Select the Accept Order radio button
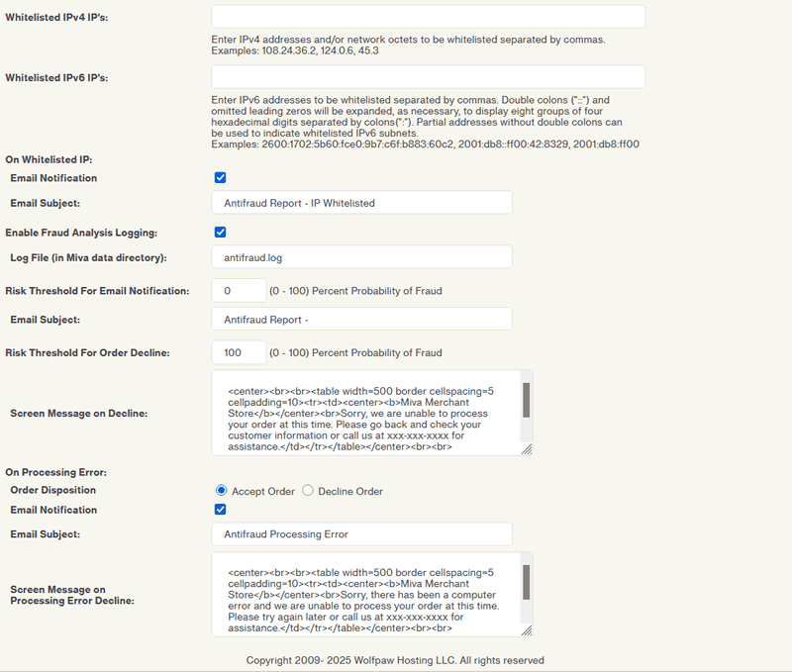792x672 pixels. click(223, 491)
